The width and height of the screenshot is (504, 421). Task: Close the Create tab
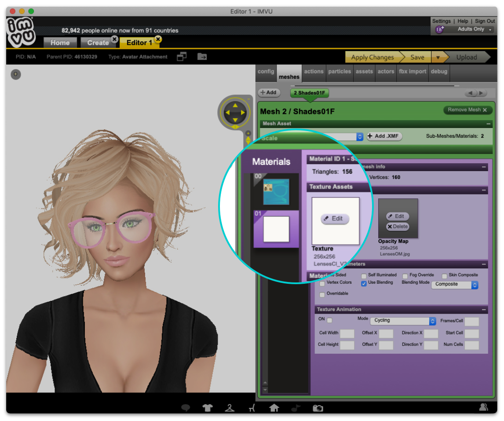pyautogui.click(x=114, y=39)
